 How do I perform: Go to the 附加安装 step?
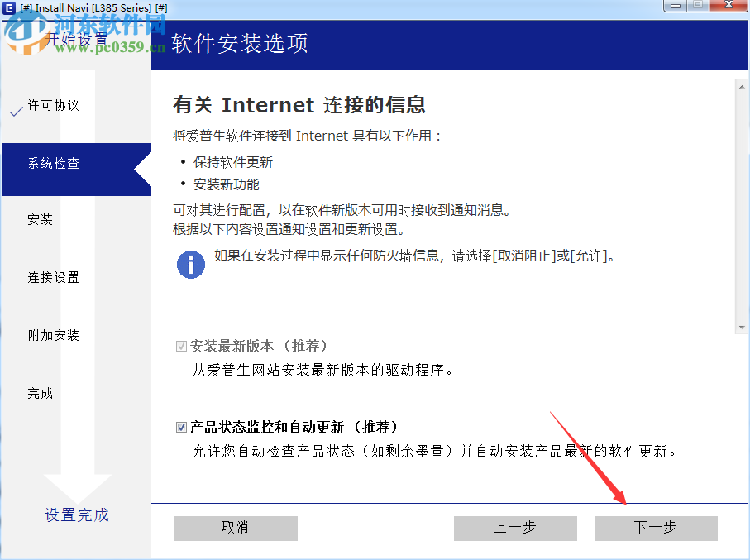tap(54, 336)
